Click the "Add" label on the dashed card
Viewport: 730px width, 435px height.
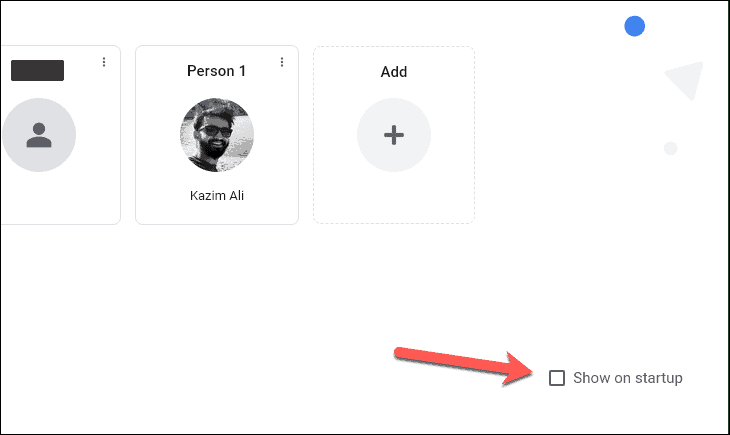click(x=394, y=72)
